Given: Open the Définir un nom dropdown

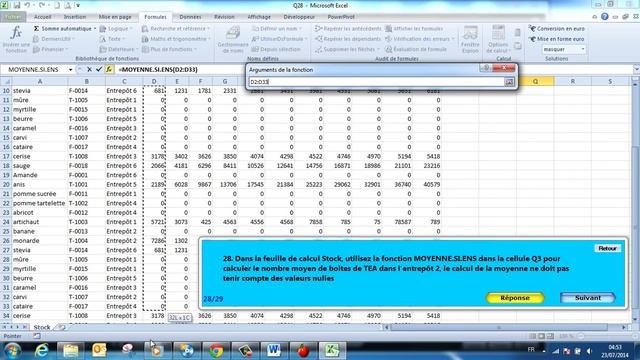Looking at the screenshot, I should [277, 29].
